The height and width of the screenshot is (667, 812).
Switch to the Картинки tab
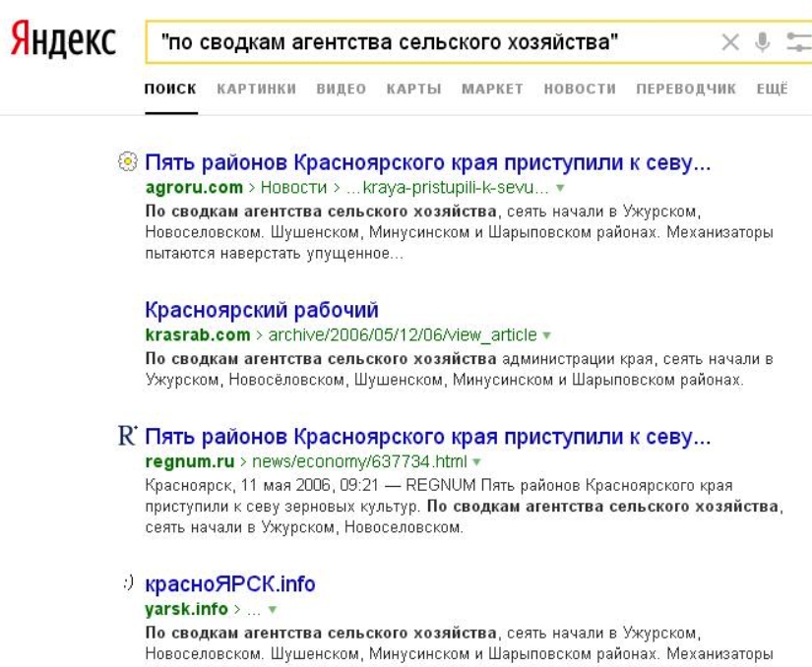coord(256,90)
